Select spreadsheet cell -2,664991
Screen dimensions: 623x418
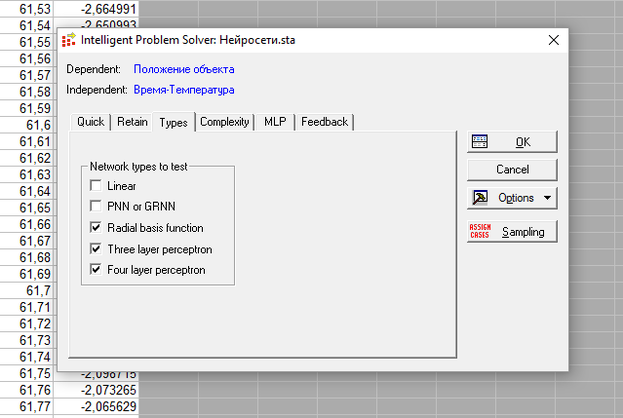pos(96,9)
